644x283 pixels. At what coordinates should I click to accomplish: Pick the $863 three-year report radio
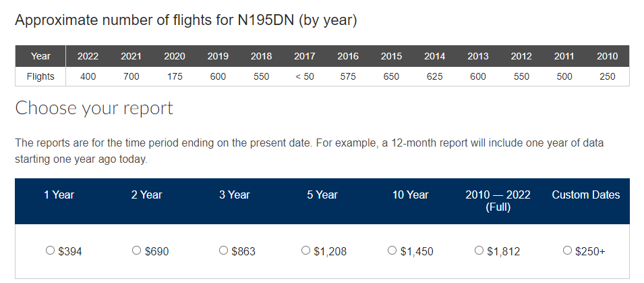[x=223, y=251]
